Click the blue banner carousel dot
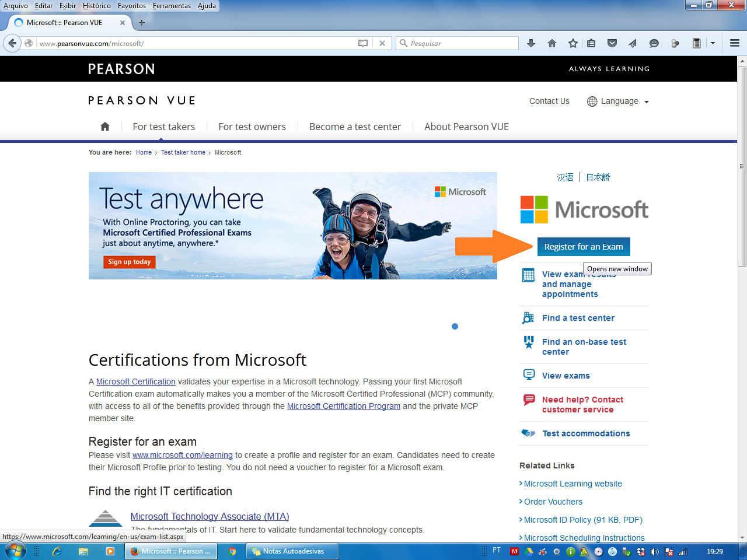Viewport: 747px width, 560px height. point(455,326)
